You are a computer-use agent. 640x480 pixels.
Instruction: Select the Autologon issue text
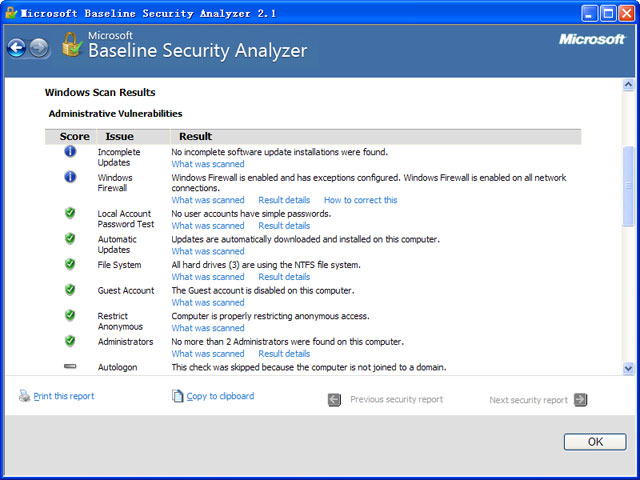[117, 367]
